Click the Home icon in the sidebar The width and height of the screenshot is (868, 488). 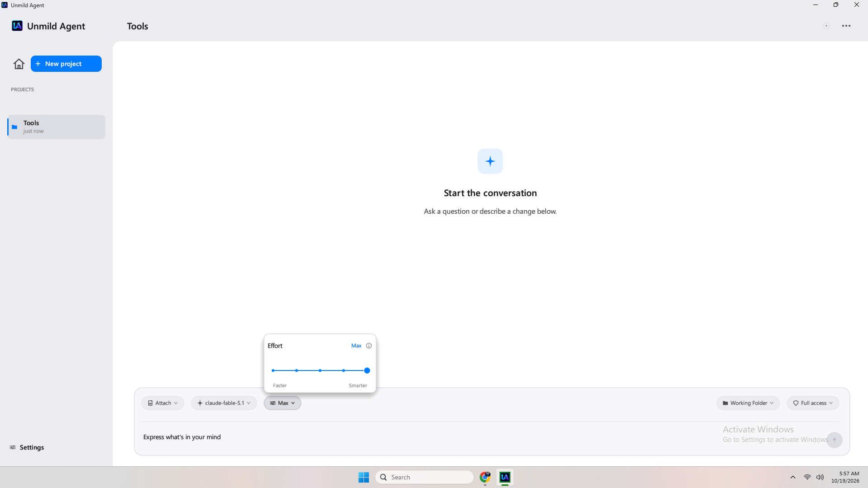click(x=19, y=64)
